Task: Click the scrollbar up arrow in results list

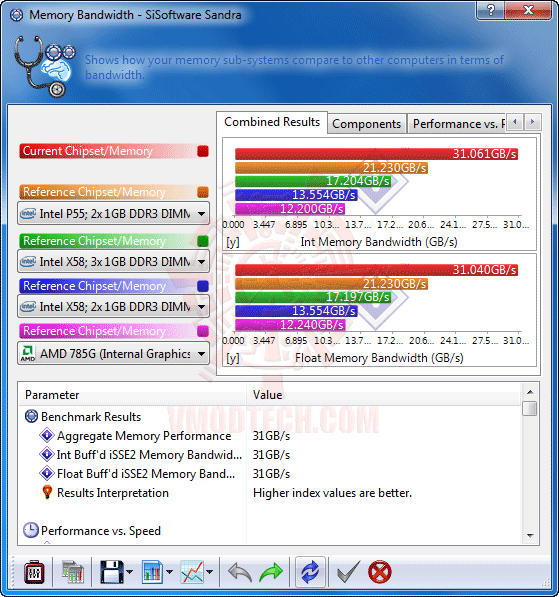Action: click(530, 392)
